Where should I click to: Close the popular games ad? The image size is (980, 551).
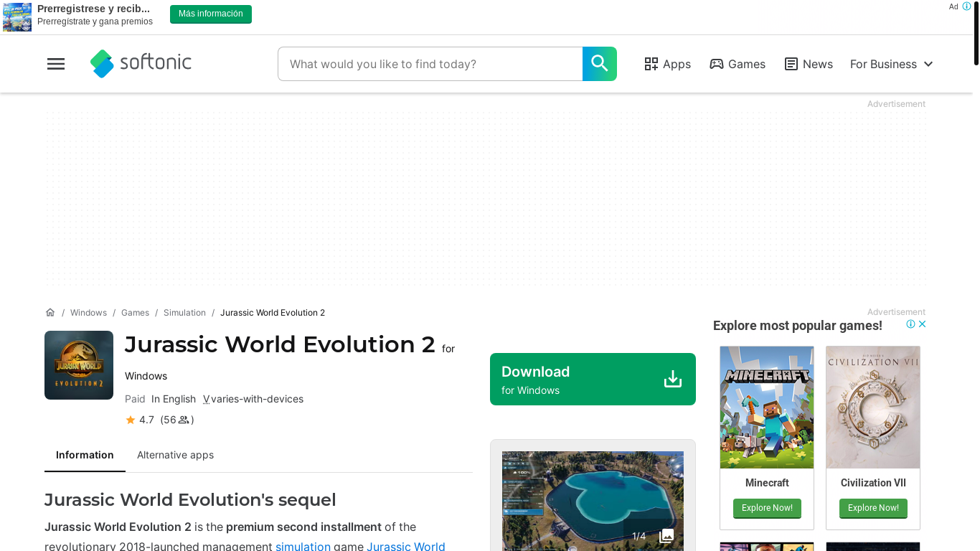pyautogui.click(x=923, y=324)
